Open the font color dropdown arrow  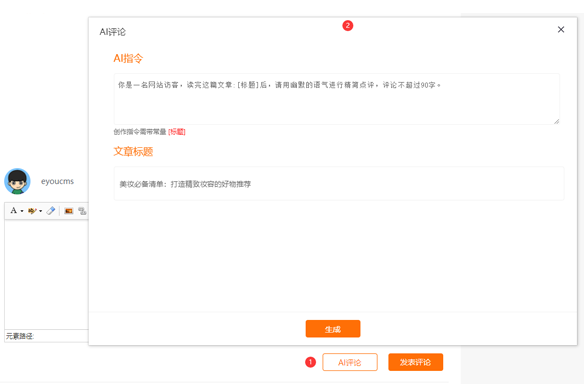pos(22,211)
